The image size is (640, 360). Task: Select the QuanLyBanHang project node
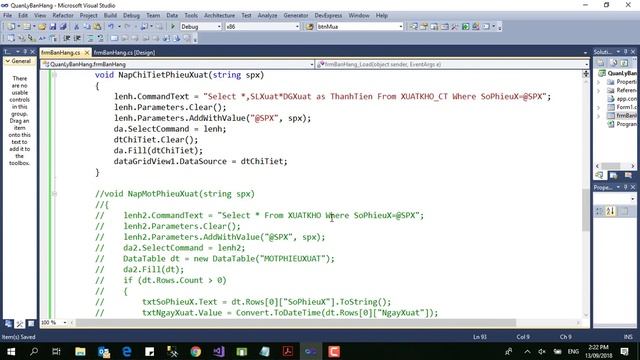tap(617, 73)
